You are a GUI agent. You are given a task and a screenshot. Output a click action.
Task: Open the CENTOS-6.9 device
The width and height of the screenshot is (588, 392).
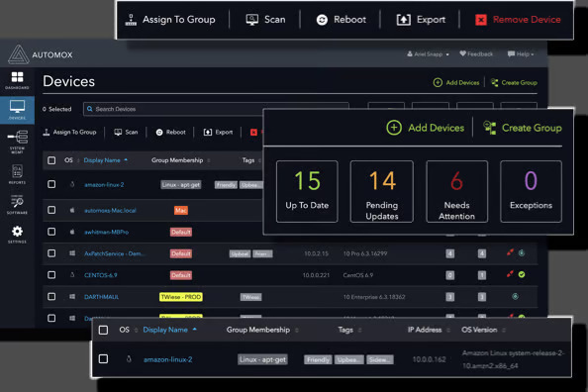click(x=101, y=275)
